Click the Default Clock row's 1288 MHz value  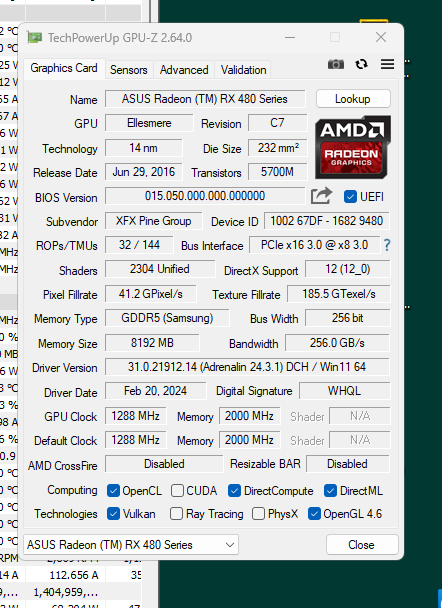click(x=136, y=440)
